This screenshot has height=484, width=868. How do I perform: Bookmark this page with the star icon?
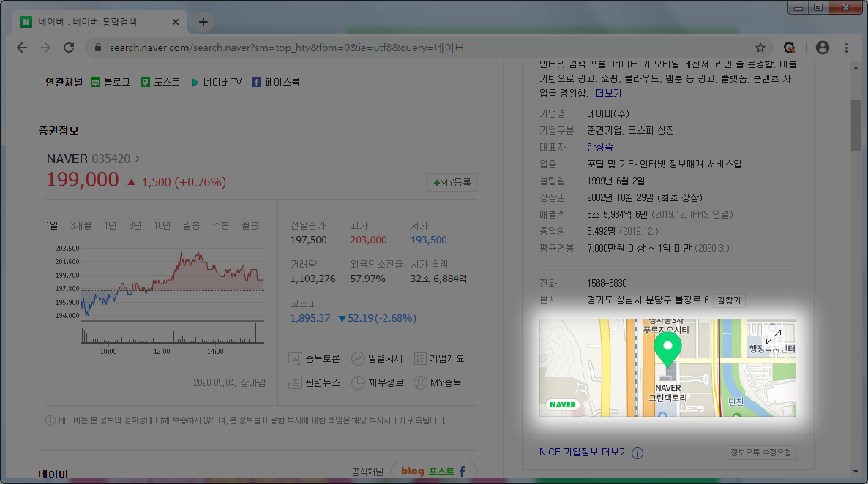[x=760, y=48]
